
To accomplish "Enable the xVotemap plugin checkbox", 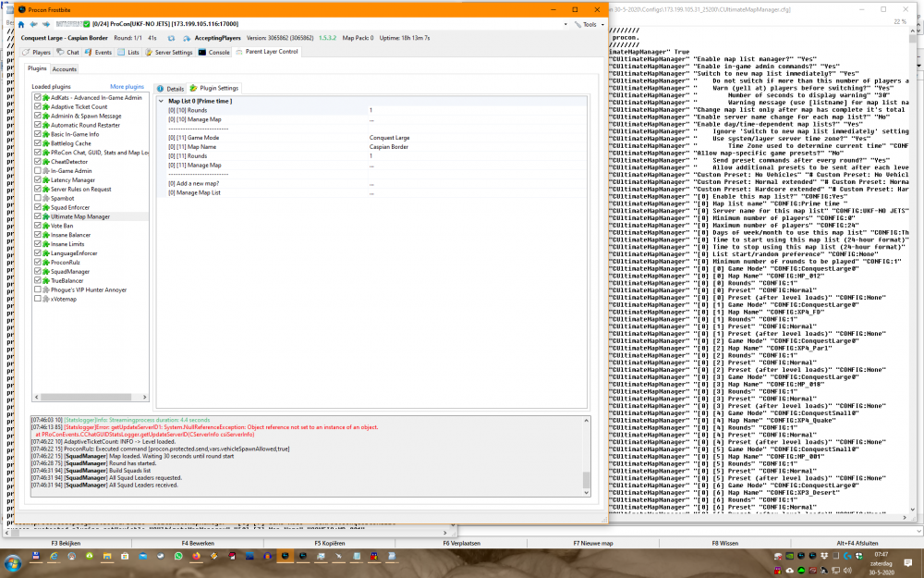I will pyautogui.click(x=38, y=298).
